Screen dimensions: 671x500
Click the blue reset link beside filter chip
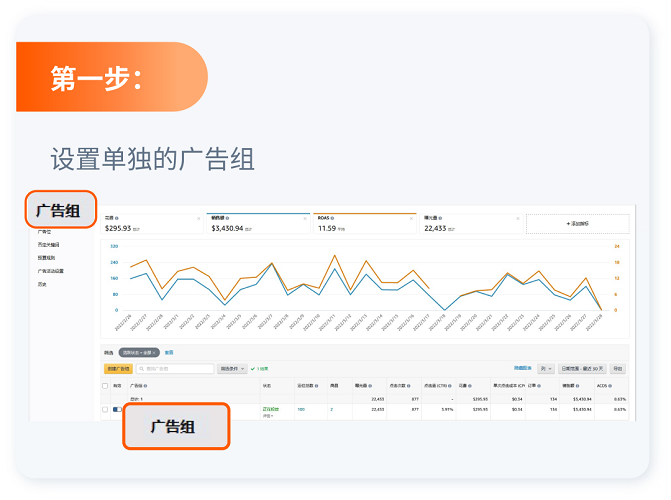[169, 353]
